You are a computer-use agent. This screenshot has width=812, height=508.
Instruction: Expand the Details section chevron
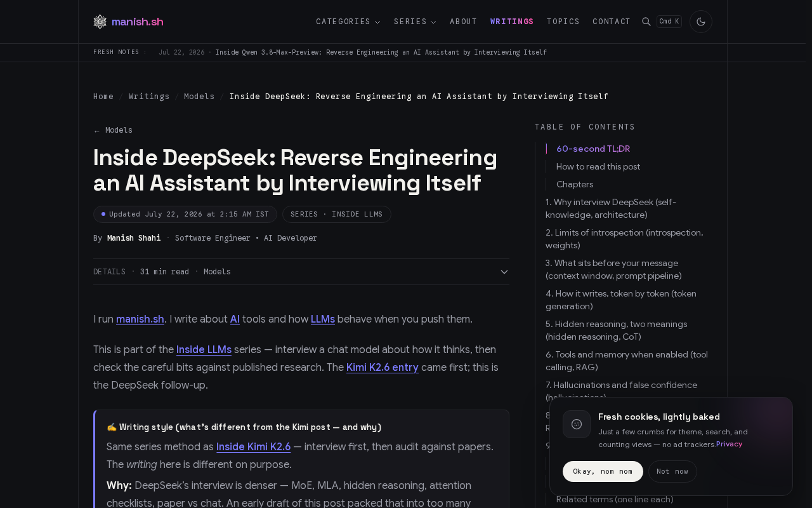click(x=504, y=272)
